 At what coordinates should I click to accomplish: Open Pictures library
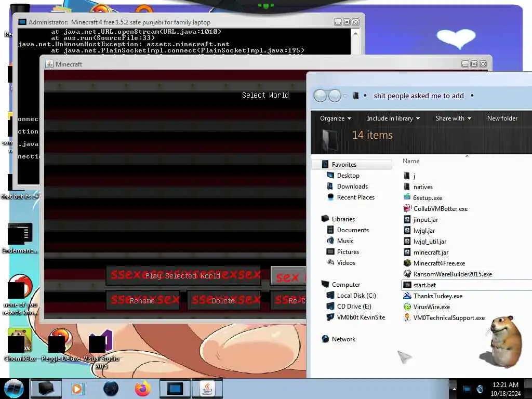[348, 252]
